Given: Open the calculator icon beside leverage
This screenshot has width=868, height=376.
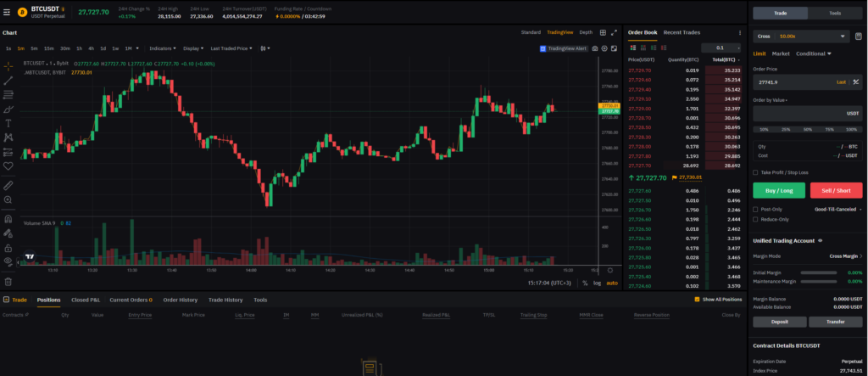Looking at the screenshot, I should click(859, 36).
